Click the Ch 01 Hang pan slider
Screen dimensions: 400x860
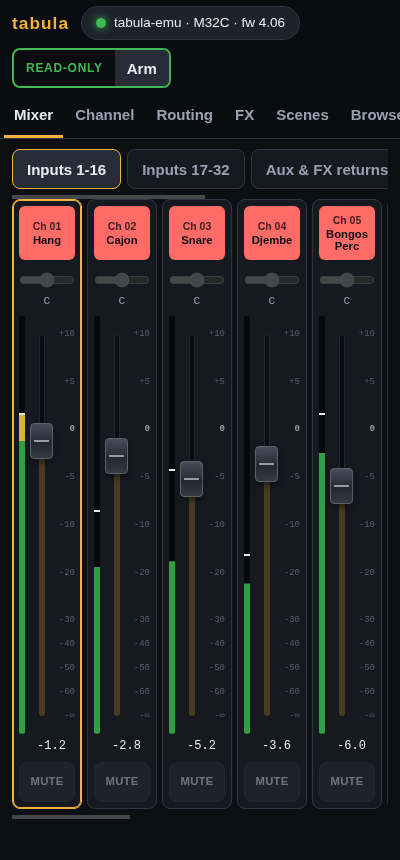[x=47, y=280]
